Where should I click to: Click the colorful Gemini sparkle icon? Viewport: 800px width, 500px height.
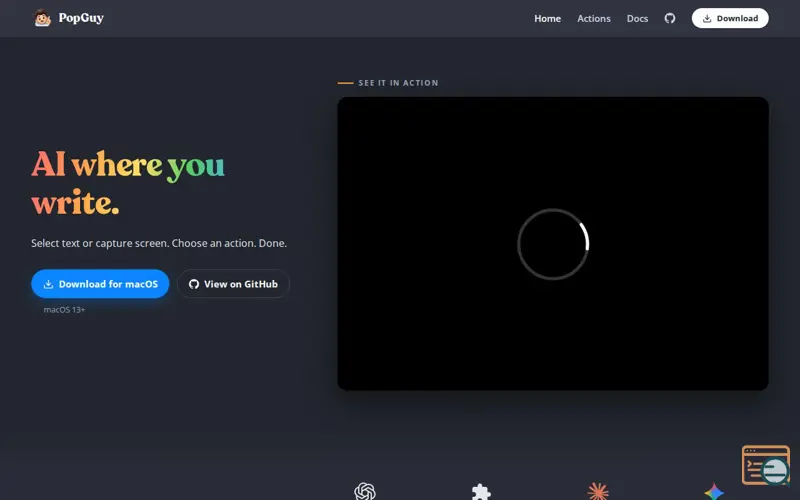click(714, 492)
